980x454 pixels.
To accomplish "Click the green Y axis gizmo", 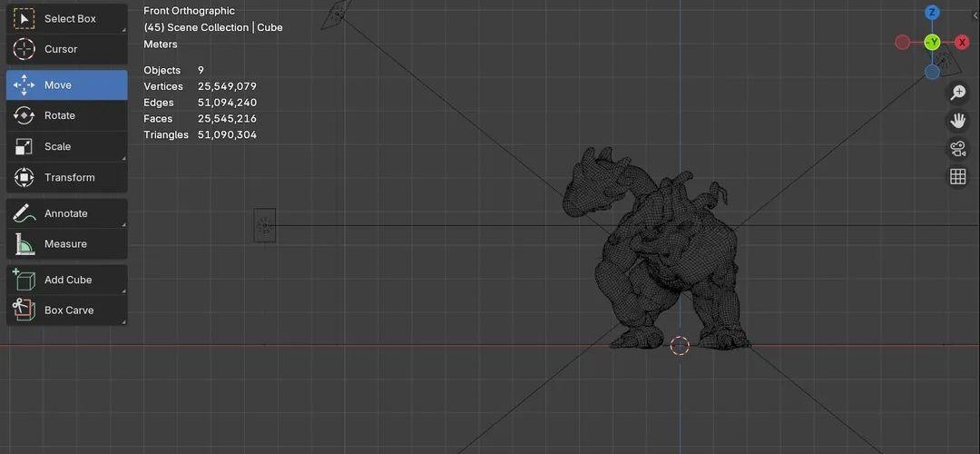I will click(932, 43).
